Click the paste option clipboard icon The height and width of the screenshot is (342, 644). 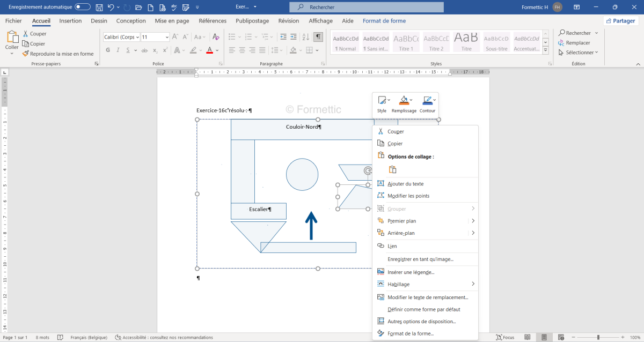tap(392, 169)
